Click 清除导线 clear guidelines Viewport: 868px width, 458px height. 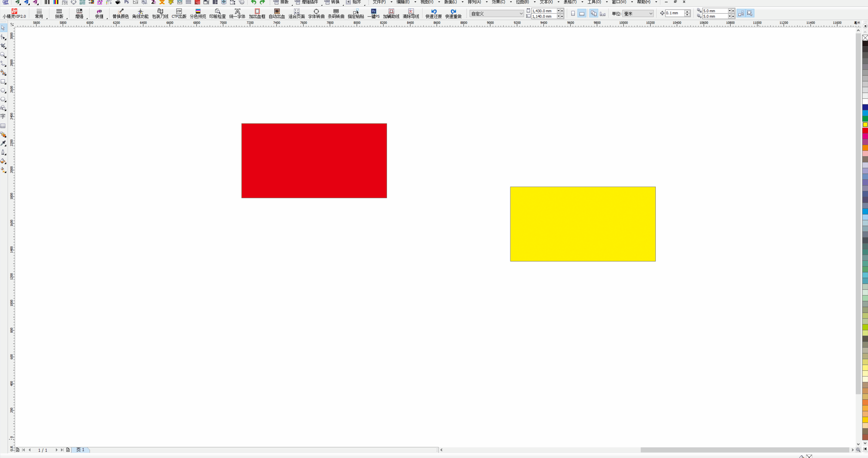[411, 13]
